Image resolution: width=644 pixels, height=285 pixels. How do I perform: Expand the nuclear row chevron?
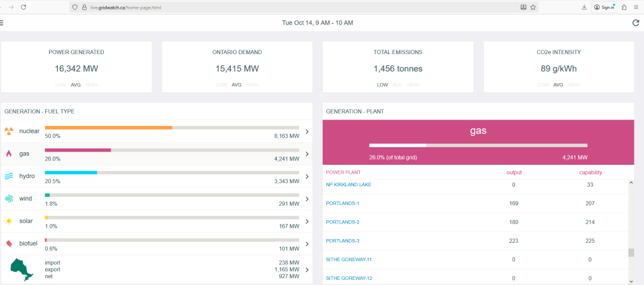tap(307, 131)
